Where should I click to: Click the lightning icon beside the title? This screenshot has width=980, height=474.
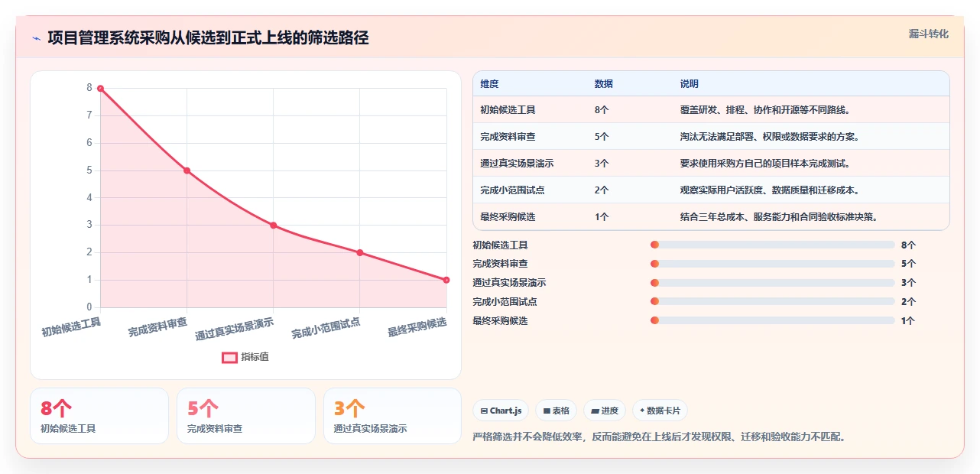click(36, 38)
